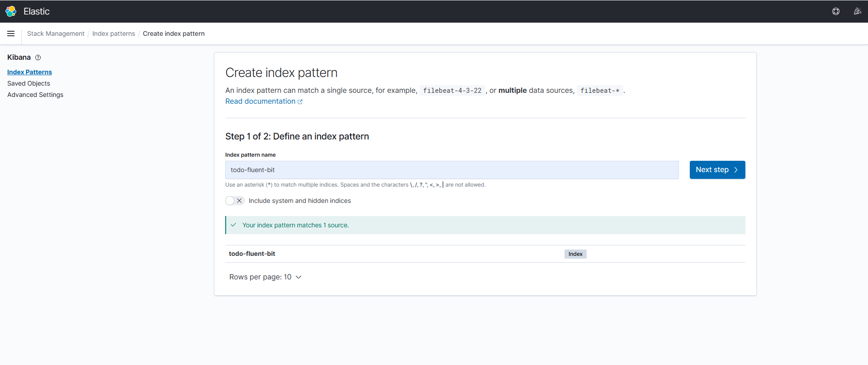Click the Next step button
868x365 pixels.
tap(717, 170)
